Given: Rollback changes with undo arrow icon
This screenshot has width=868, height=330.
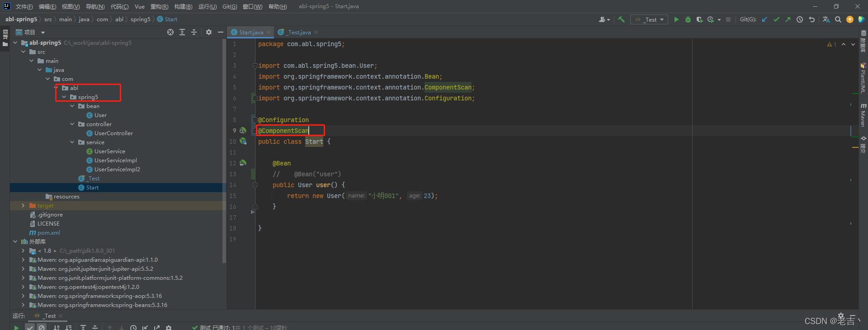Looking at the screenshot, I should click(811, 19).
